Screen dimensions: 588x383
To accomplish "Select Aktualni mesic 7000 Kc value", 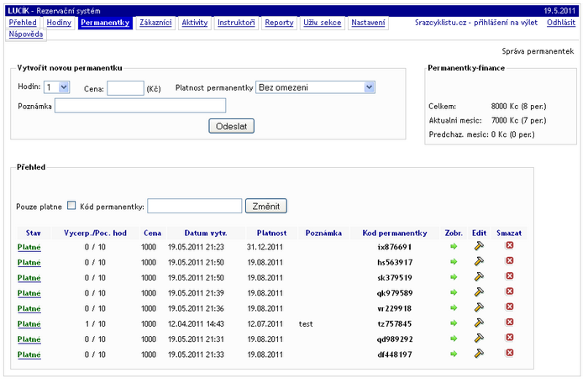I will click(518, 120).
